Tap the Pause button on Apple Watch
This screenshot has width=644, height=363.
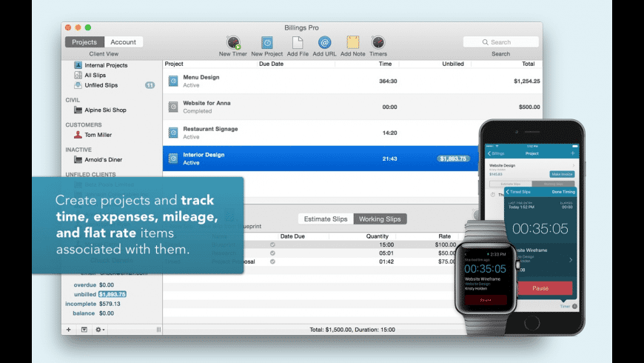click(486, 300)
